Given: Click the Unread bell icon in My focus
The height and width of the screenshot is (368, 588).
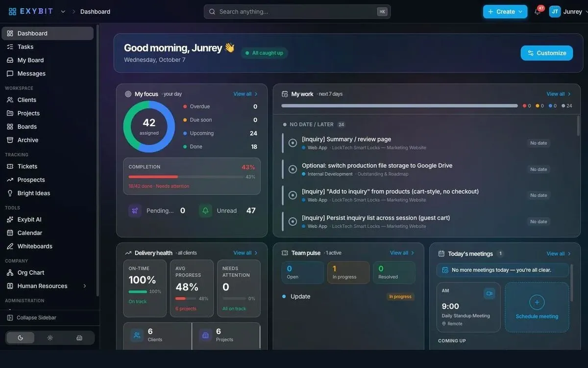Looking at the screenshot, I should (x=205, y=210).
